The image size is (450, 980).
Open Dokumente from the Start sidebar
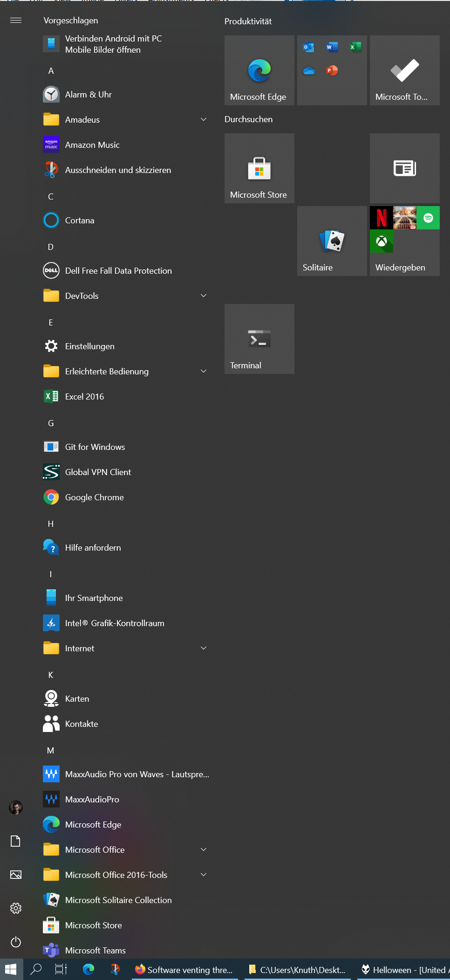[x=16, y=841]
